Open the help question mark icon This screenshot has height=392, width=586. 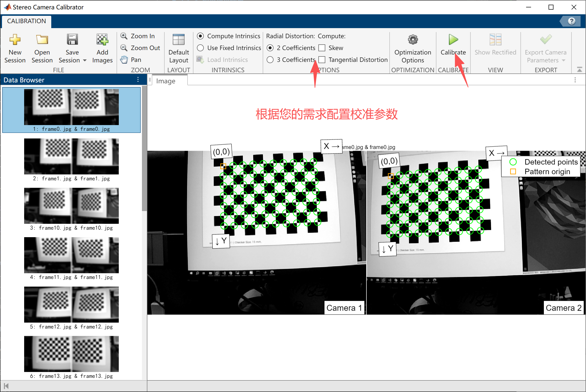point(571,21)
